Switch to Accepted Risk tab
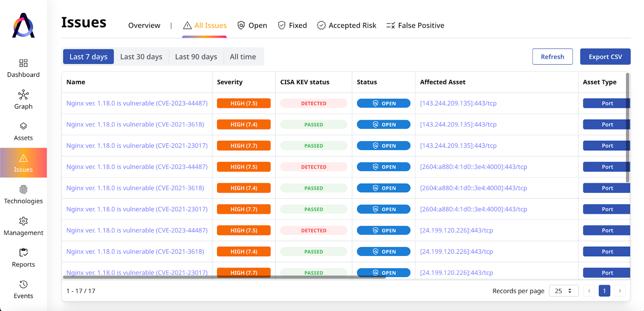This screenshot has width=644, height=311. (347, 25)
